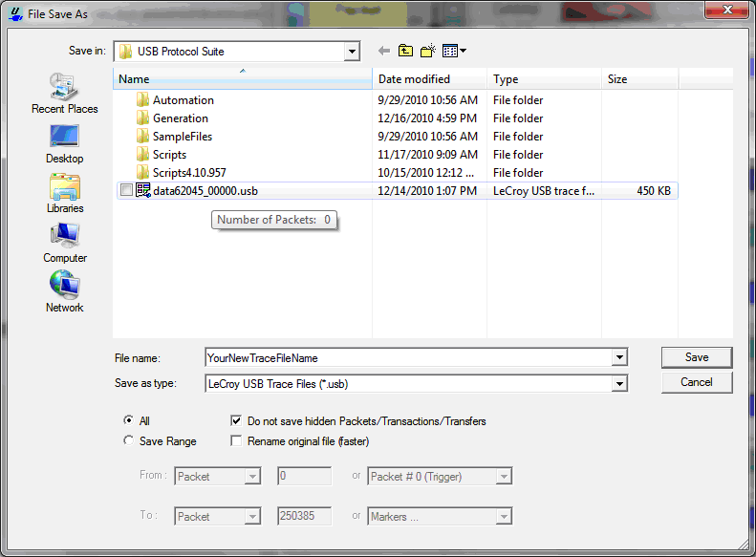Open Recent Places in the sidebar
The height and width of the screenshot is (557, 756).
click(x=64, y=94)
